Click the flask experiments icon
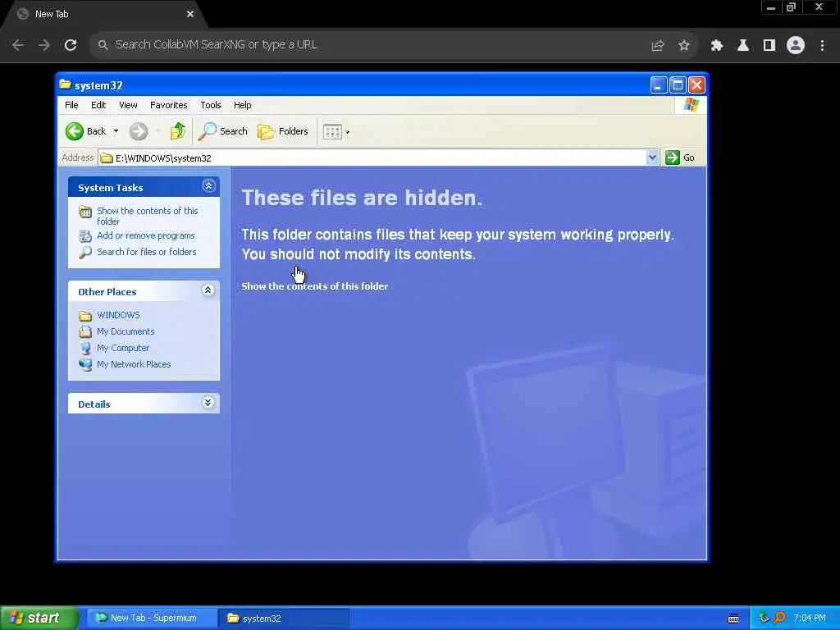Screen dimensions: 840x630 (x=743, y=46)
